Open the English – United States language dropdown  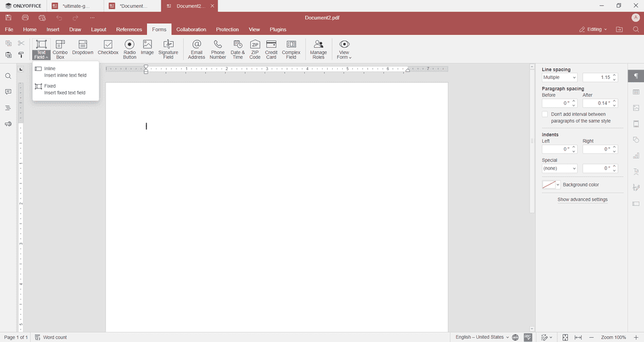pyautogui.click(x=482, y=337)
